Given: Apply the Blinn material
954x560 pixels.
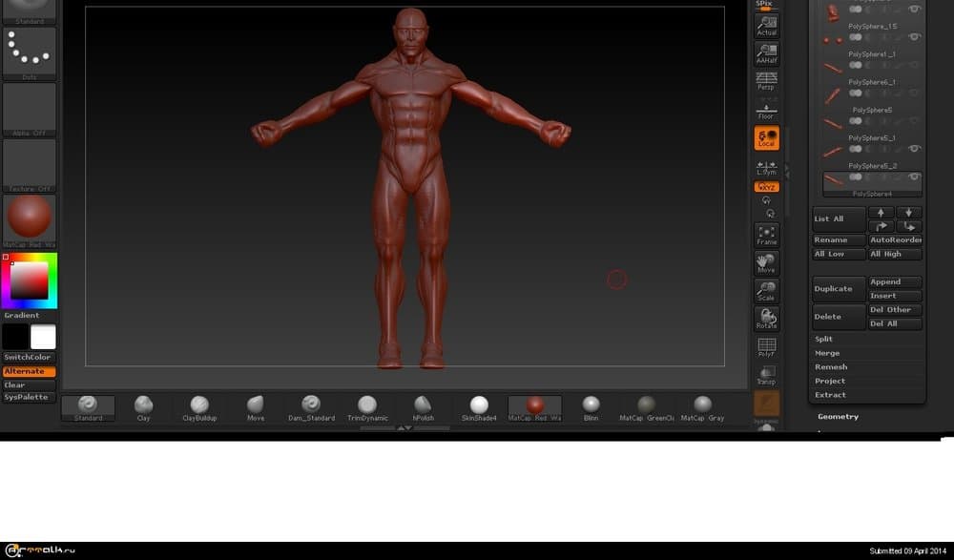Looking at the screenshot, I should (x=591, y=407).
